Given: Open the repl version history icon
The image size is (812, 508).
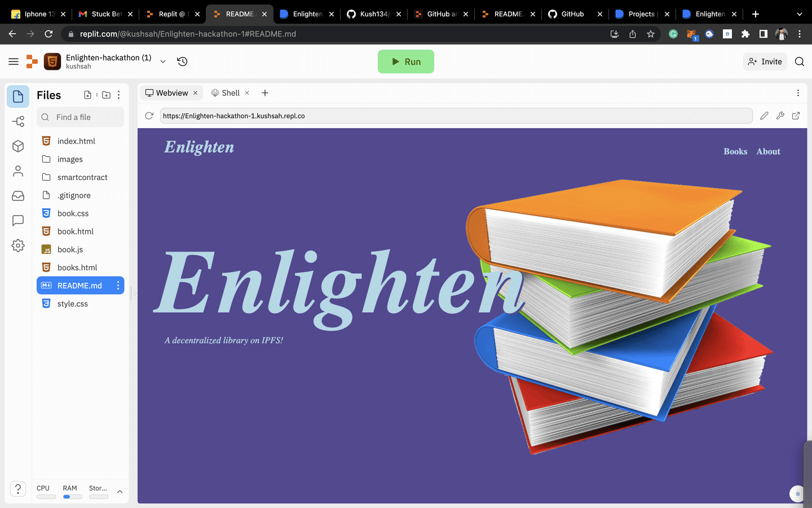Looking at the screenshot, I should coord(182,62).
